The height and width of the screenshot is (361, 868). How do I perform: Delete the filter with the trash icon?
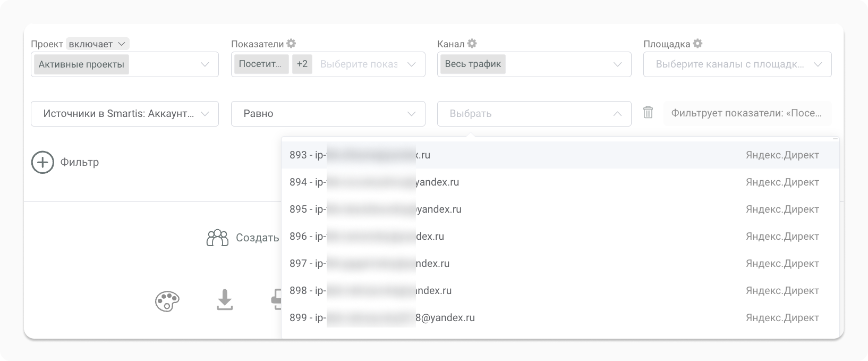pos(648,112)
